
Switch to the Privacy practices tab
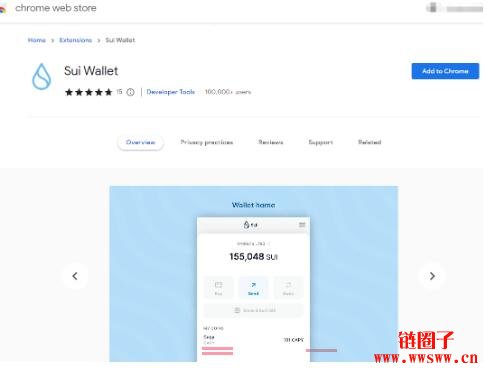point(207,142)
